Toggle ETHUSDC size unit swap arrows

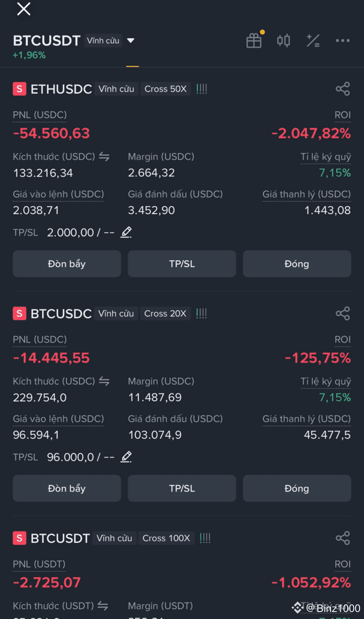[104, 157]
